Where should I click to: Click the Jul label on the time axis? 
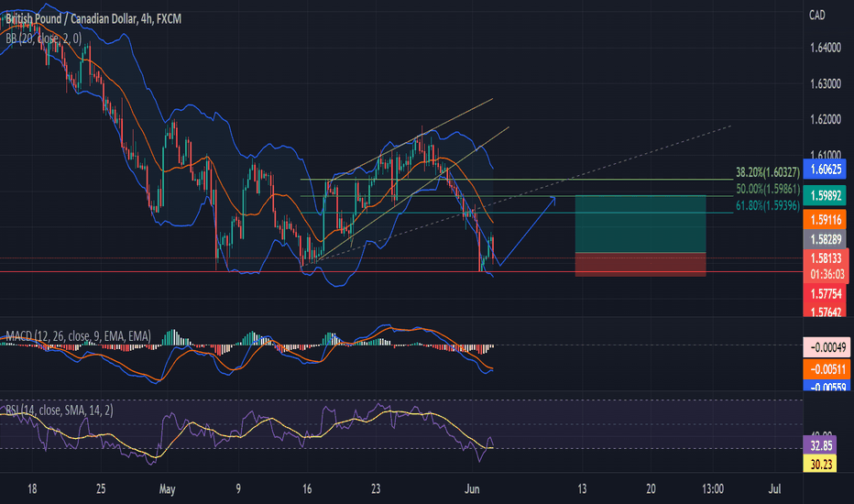click(774, 488)
